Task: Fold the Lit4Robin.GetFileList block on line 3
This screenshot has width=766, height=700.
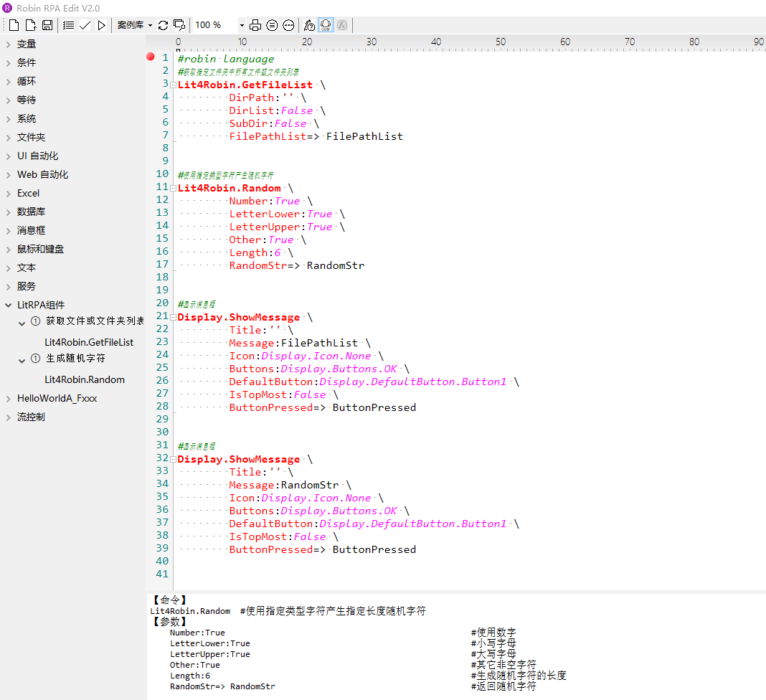Action: tap(173, 85)
